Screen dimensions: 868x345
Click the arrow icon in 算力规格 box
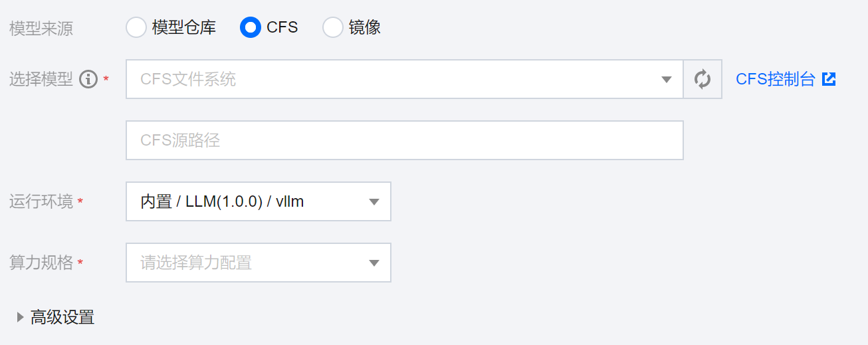[374, 263]
